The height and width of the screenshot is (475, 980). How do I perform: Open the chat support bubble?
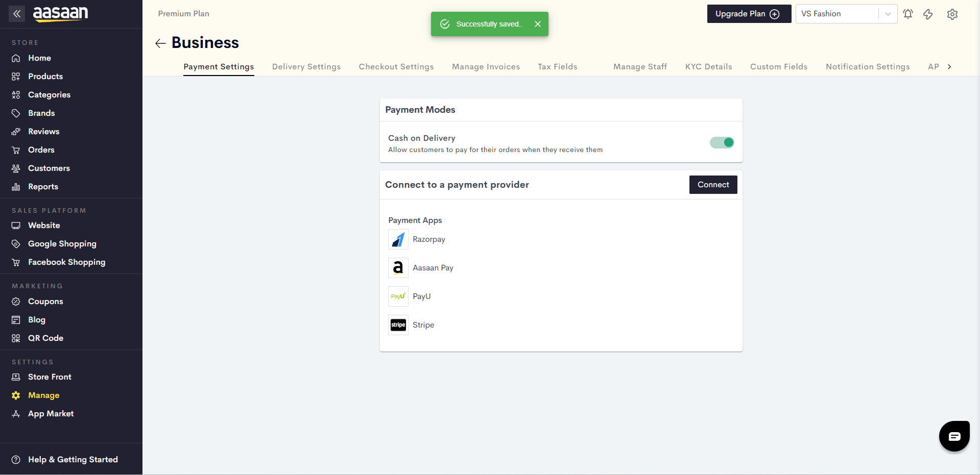pos(954,436)
